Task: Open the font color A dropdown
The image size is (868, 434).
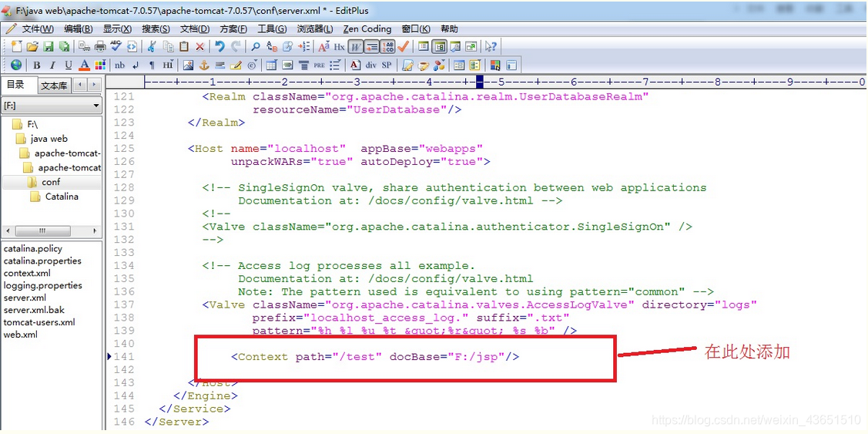Action: pos(84,65)
